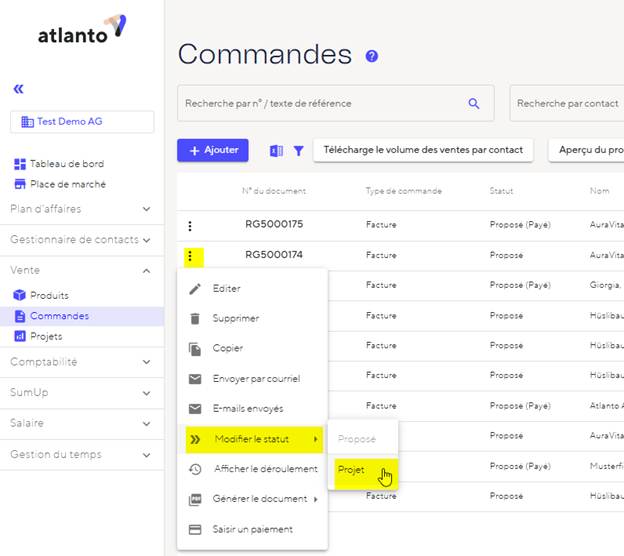Click the Excel export icon
The height and width of the screenshot is (556, 624).
point(276,151)
